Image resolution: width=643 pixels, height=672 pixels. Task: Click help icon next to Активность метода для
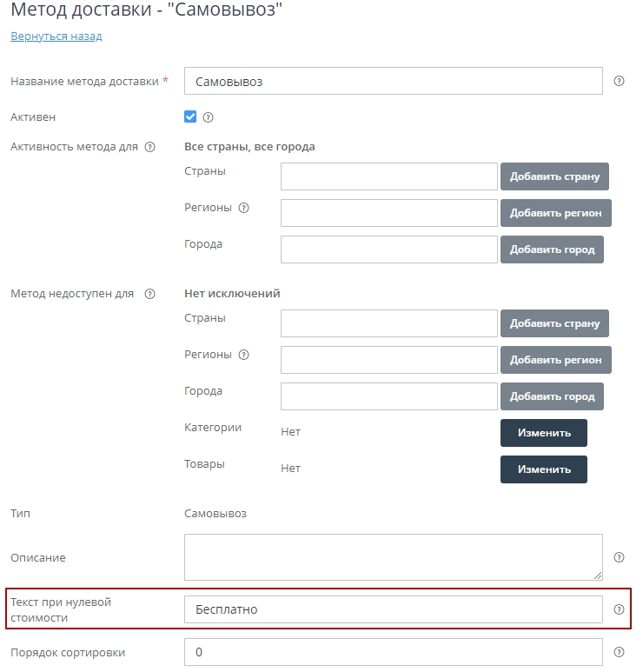[x=149, y=147]
